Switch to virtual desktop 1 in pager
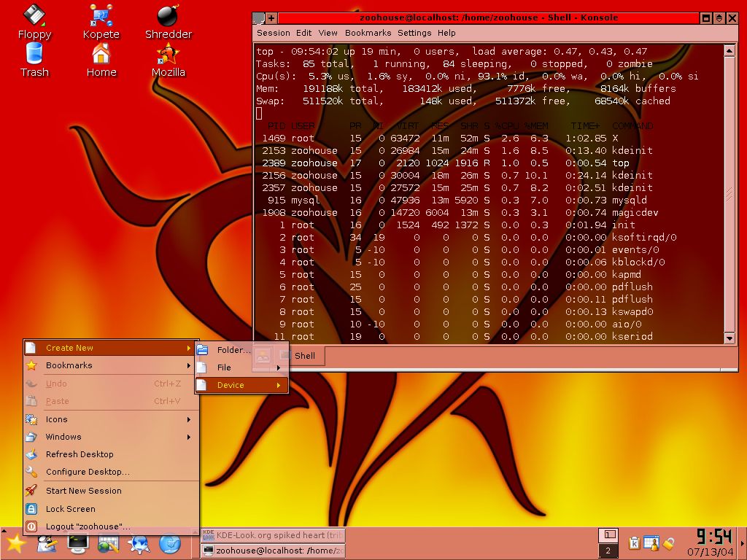This screenshot has height=560, width=747. click(x=608, y=534)
